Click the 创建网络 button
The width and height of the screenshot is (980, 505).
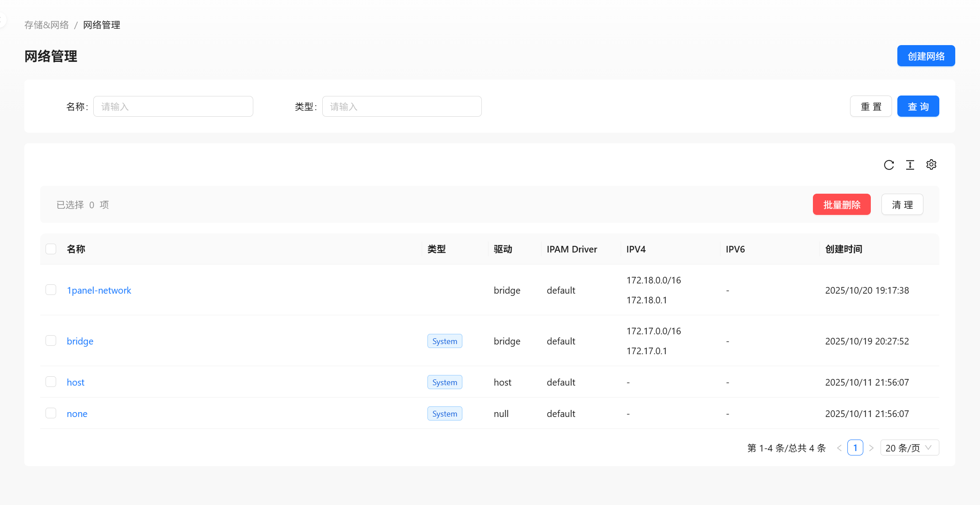[926, 56]
